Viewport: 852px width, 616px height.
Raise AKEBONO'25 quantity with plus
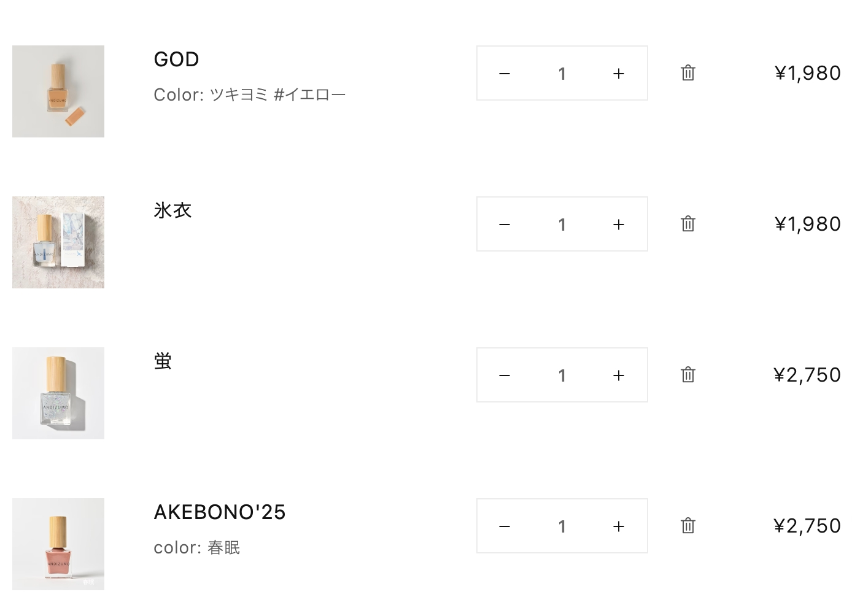coord(619,526)
